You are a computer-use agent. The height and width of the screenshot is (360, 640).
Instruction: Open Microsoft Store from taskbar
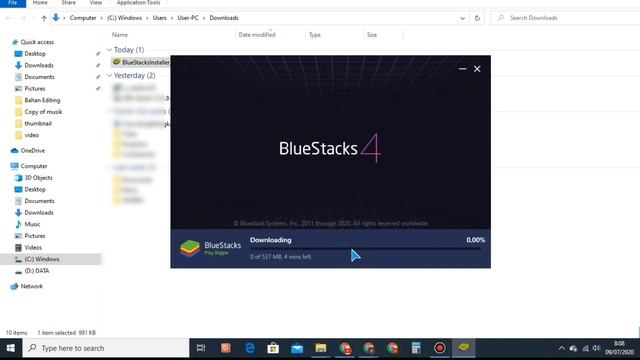pos(273,348)
